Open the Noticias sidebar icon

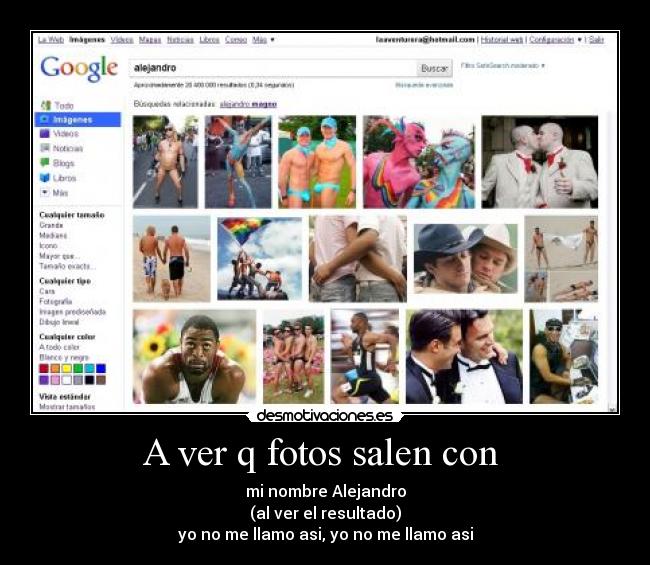(x=44, y=148)
